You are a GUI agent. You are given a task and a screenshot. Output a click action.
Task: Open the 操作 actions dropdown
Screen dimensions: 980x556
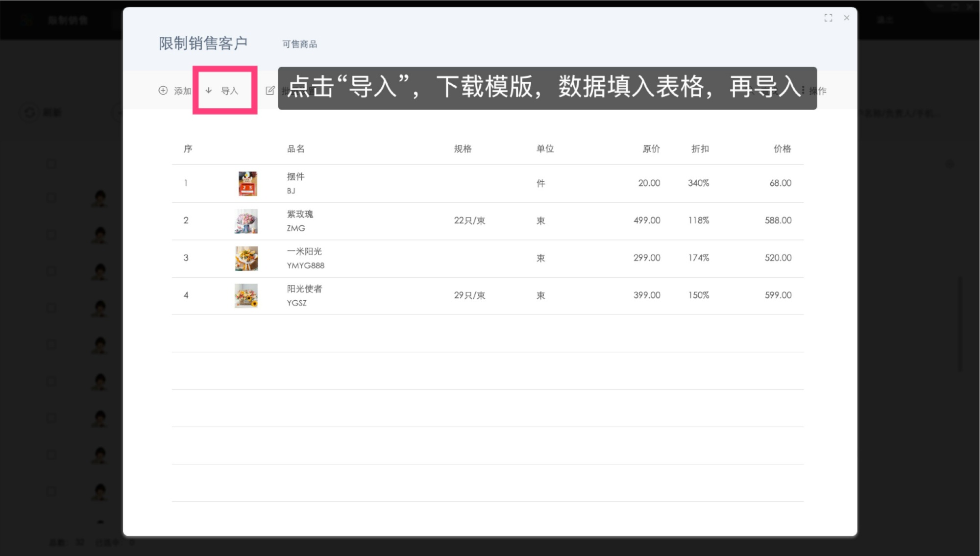(x=817, y=90)
